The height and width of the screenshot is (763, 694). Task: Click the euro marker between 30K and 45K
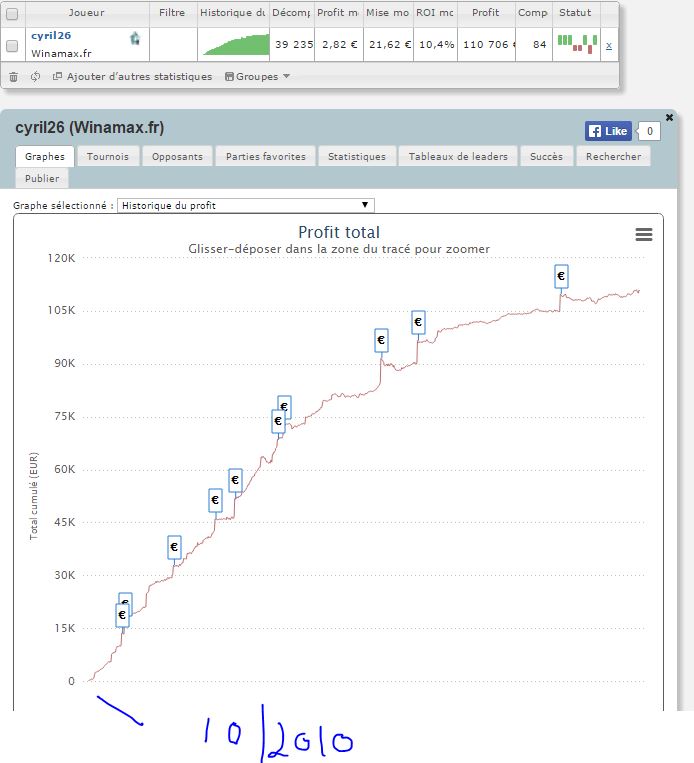(174, 547)
